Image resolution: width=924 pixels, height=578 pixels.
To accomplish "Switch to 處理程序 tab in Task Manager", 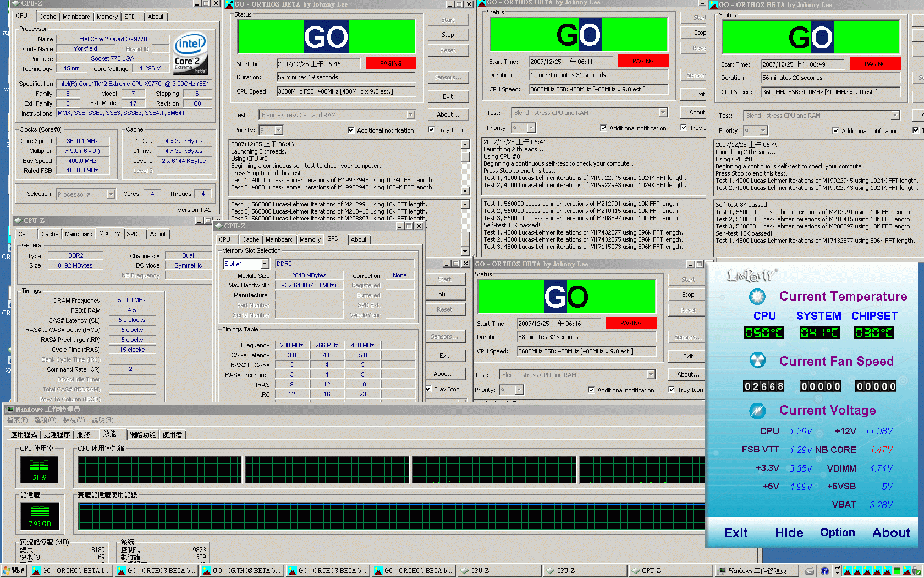I will [57, 434].
